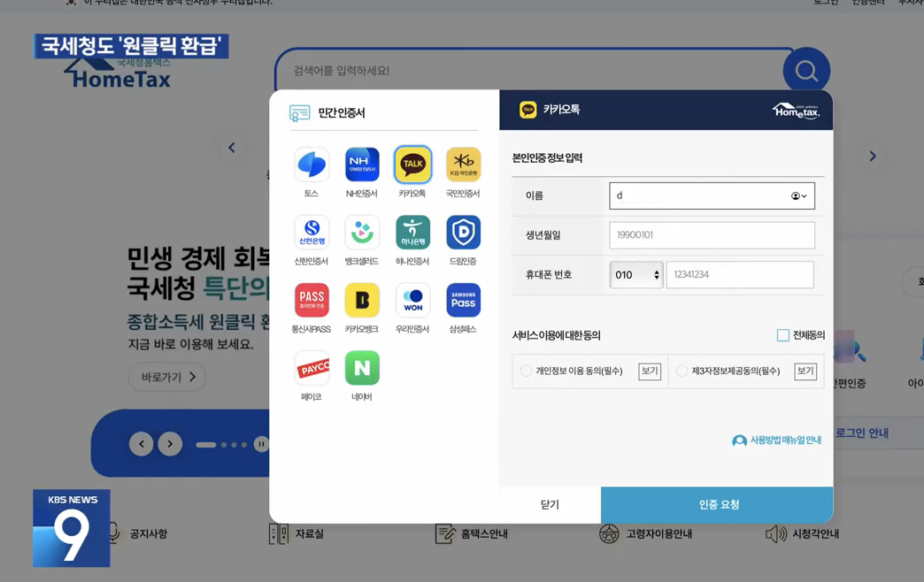Click the 닫기 close button
This screenshot has width=924, height=582.
coord(550,504)
